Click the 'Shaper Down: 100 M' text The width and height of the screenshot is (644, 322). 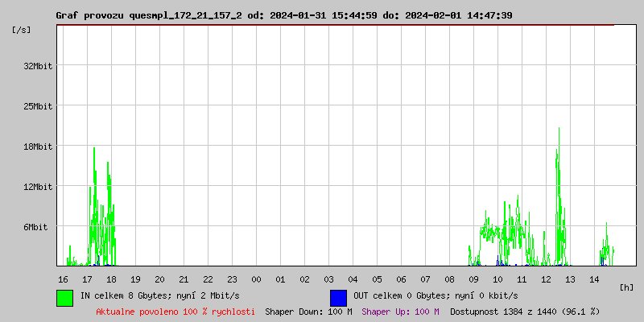308,311
